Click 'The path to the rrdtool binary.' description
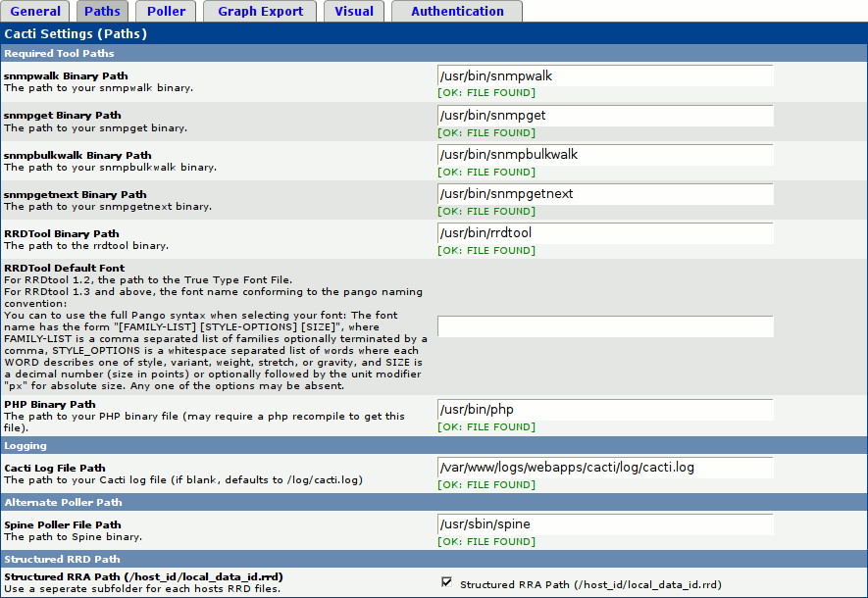This screenshot has width=868, height=598. coord(86,246)
